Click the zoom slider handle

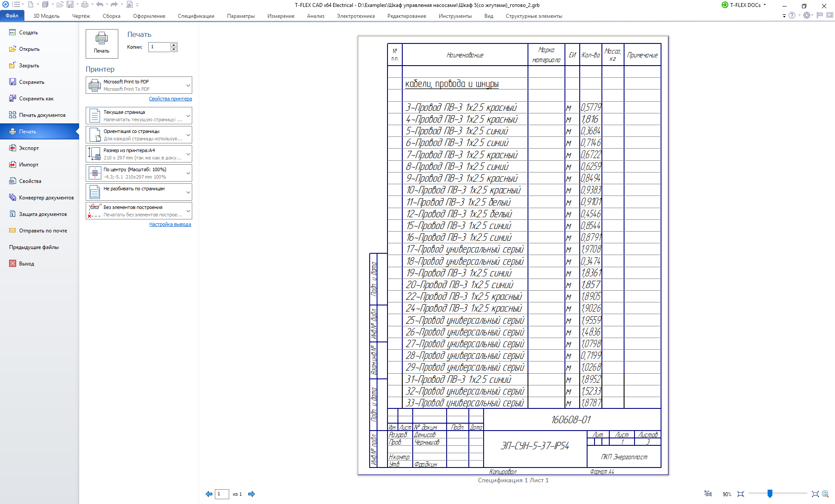(770, 494)
